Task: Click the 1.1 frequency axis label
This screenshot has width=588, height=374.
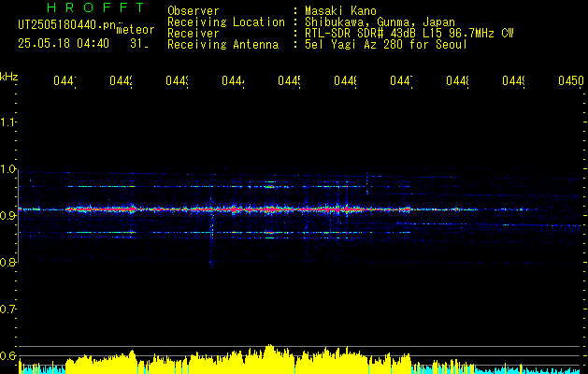Action: pos(7,122)
